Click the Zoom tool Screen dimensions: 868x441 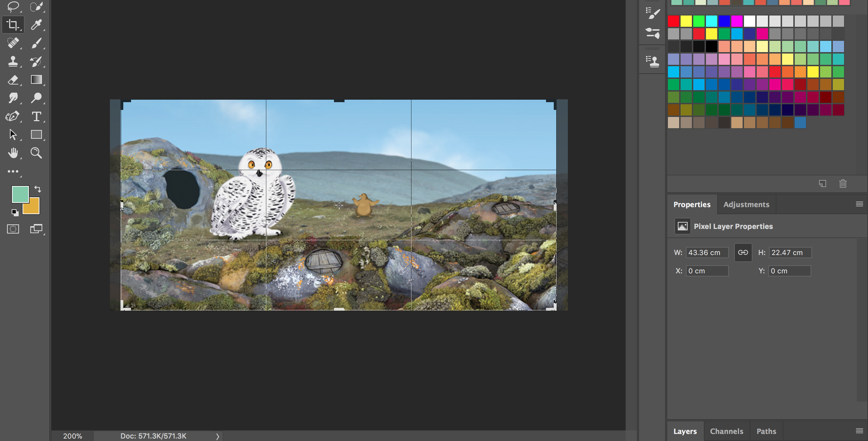coord(36,153)
